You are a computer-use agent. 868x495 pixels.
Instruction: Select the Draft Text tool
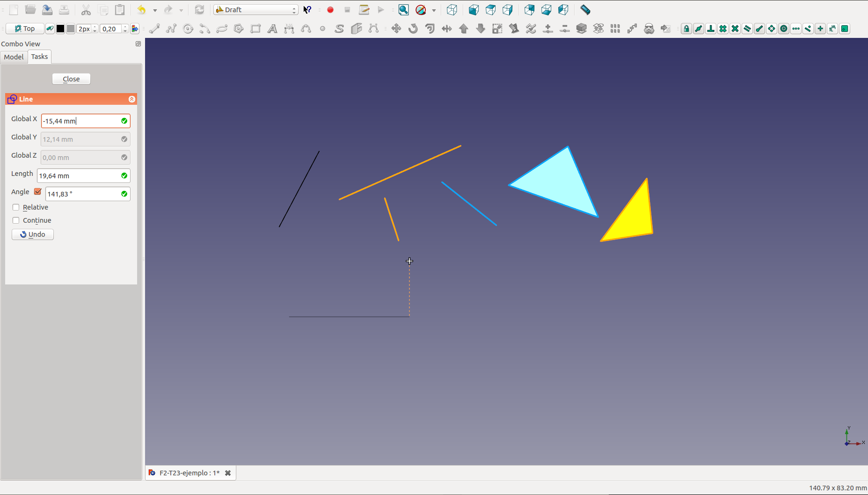[x=272, y=29]
